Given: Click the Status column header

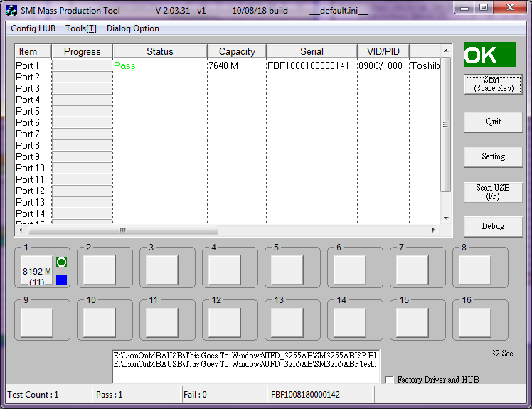Looking at the screenshot, I should [x=160, y=51].
